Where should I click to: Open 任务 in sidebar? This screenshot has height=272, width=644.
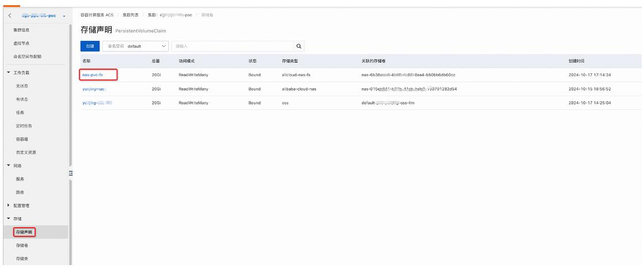pyautogui.click(x=20, y=113)
